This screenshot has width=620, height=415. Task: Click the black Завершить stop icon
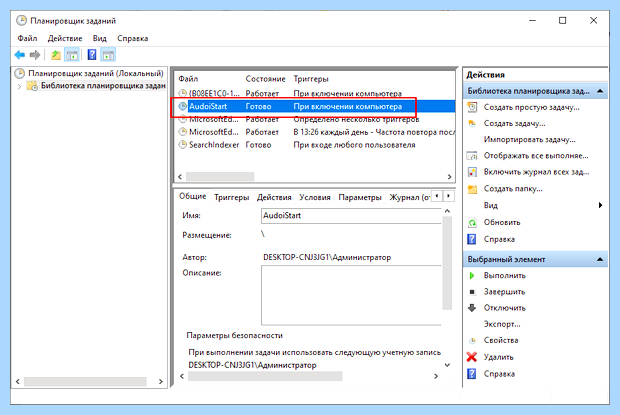pos(472,292)
